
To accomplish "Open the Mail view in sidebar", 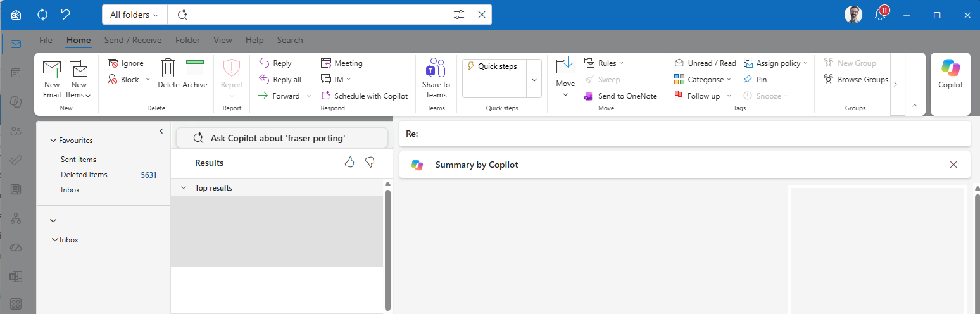I will [16, 44].
